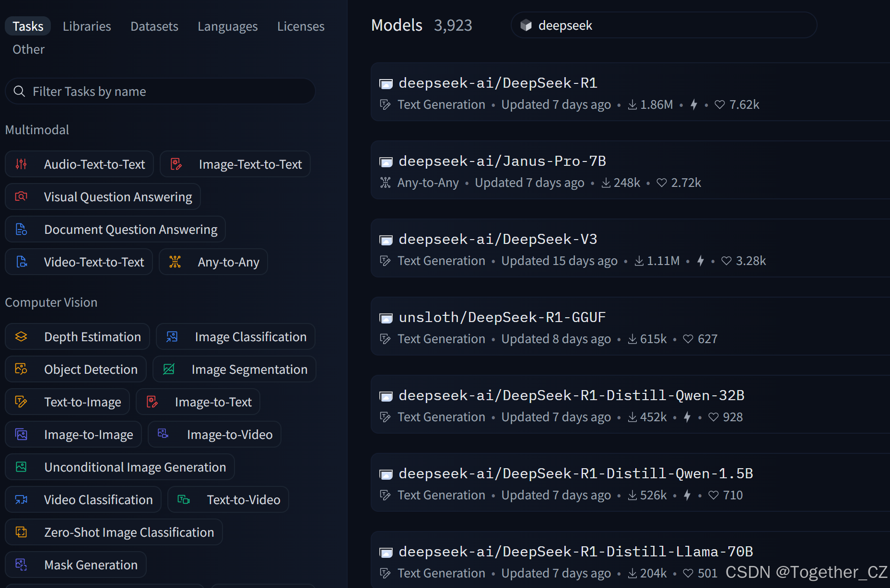Click the Image-to-Text icon
Viewport: 890px width, 588px height.
pos(152,402)
